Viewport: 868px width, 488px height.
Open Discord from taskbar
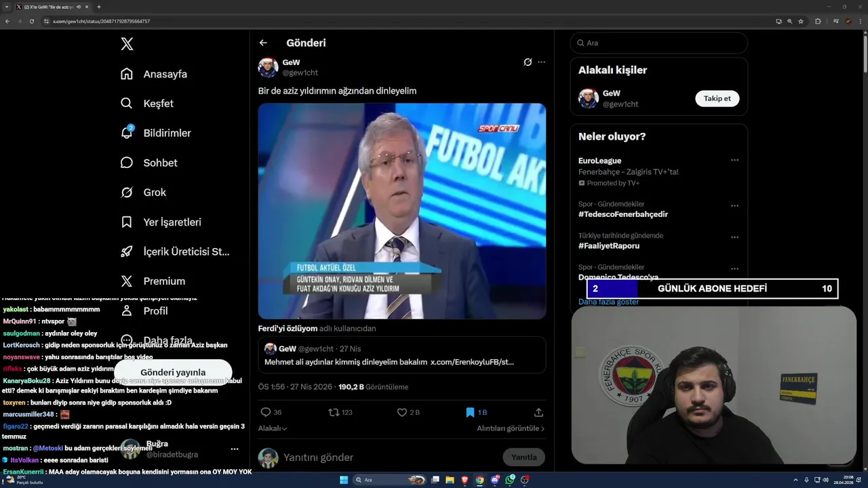pyautogui.click(x=495, y=480)
